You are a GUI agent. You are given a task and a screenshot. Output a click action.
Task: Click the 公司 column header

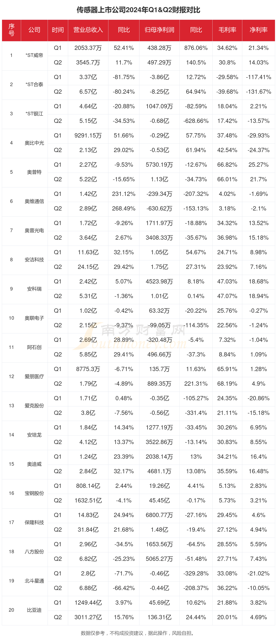tap(34, 30)
